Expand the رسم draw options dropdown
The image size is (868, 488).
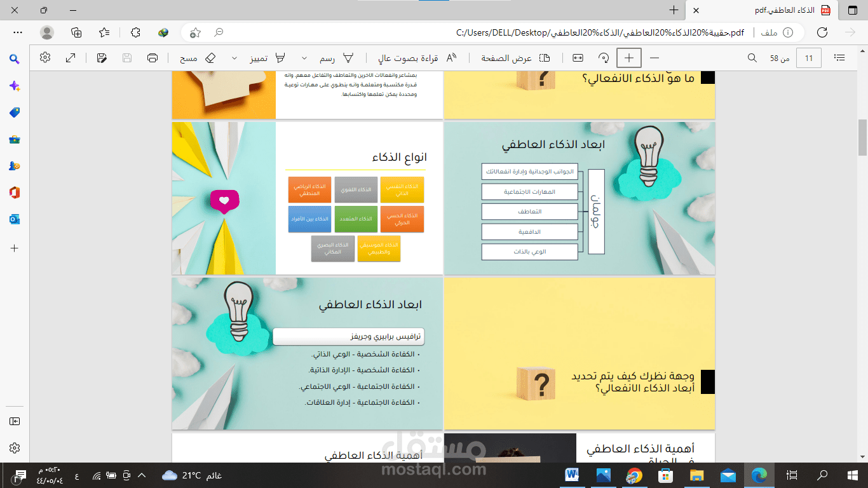pyautogui.click(x=304, y=58)
